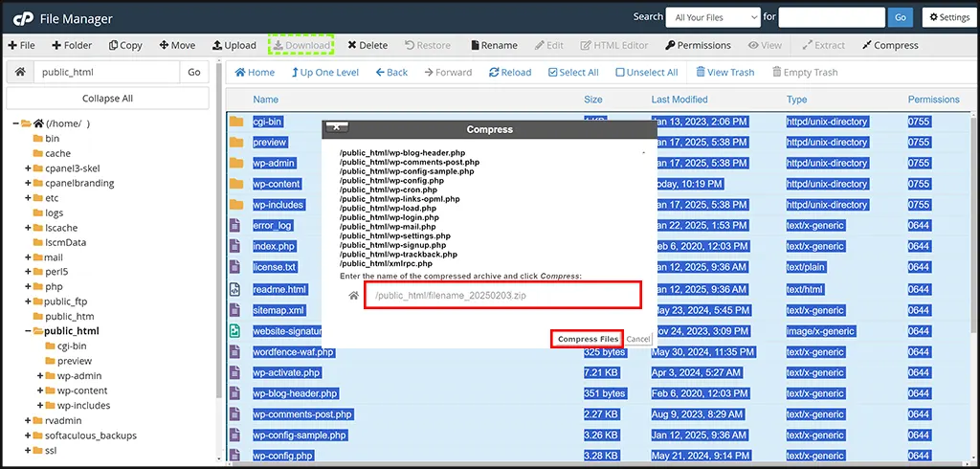Image resolution: width=980 pixels, height=469 pixels.
Task: Click the Go button next to search
Action: pos(900,17)
